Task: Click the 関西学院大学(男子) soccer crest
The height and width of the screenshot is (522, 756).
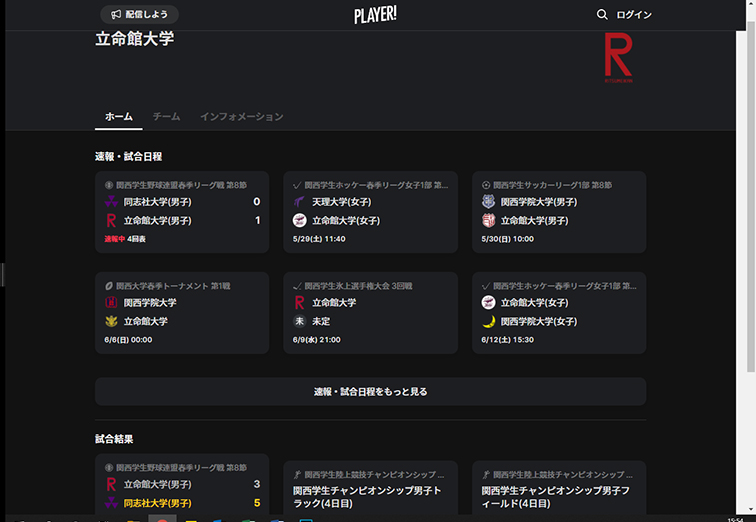Action: pyautogui.click(x=488, y=201)
